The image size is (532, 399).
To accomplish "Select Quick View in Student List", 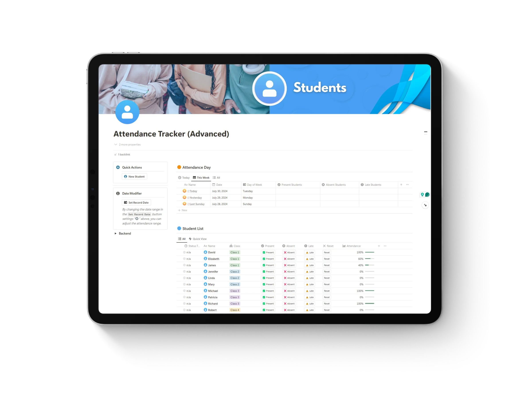I will pyautogui.click(x=200, y=239).
